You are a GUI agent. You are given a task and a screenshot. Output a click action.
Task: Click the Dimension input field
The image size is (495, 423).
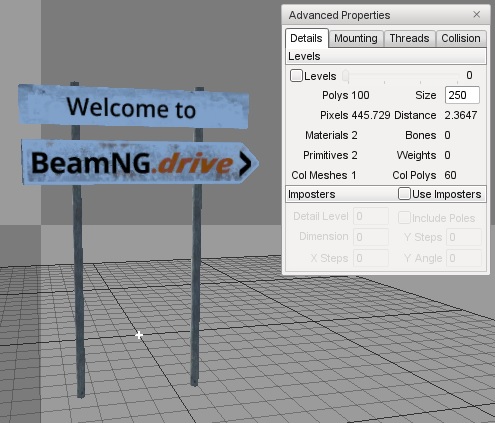pos(371,237)
